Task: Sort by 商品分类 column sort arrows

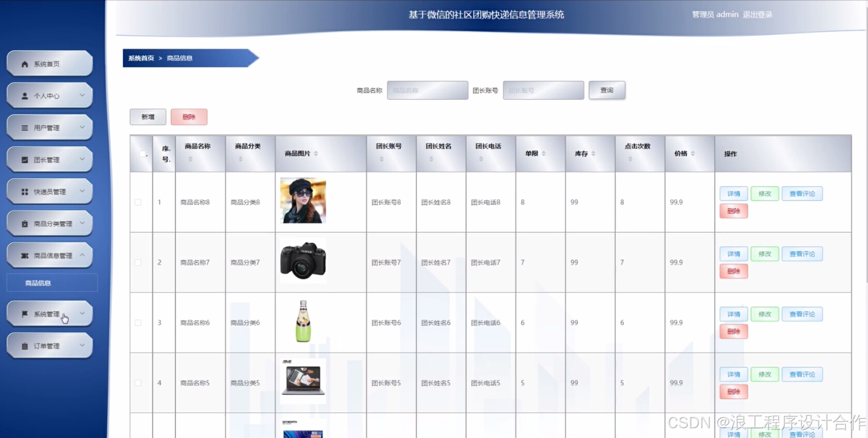Action: pyautogui.click(x=240, y=159)
